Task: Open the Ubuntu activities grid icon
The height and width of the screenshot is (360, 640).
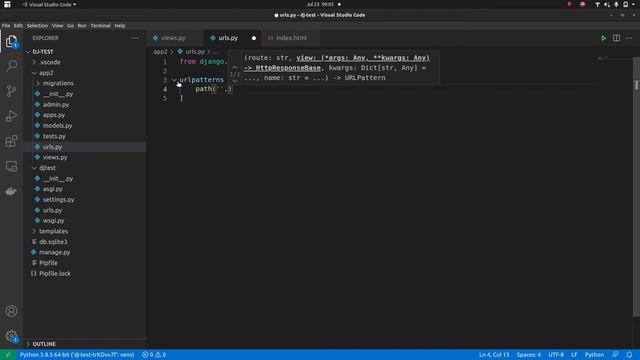Action: coord(7,4)
